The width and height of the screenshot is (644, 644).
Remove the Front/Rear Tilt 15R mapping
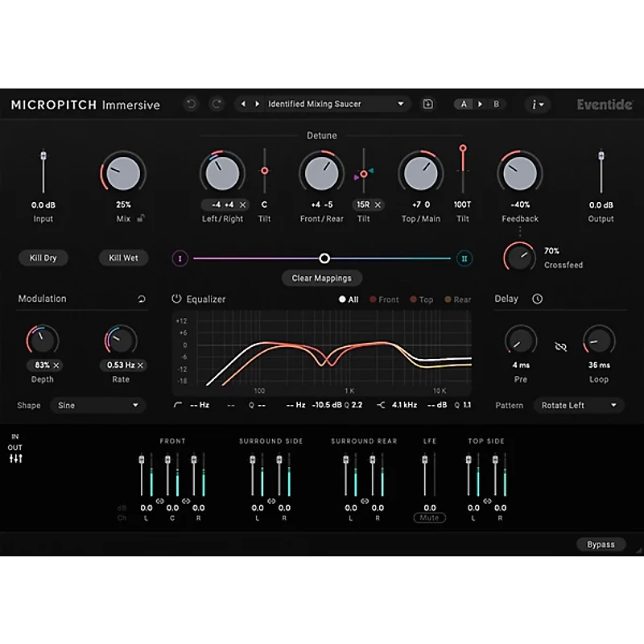click(378, 204)
